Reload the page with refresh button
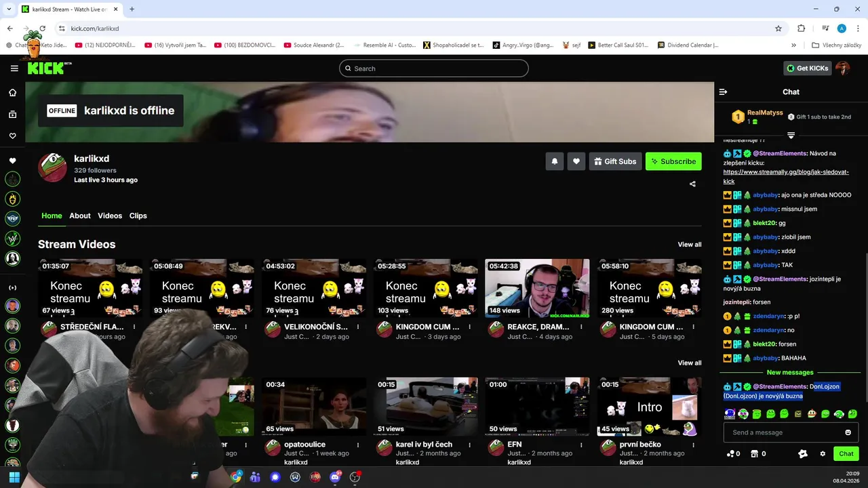 click(43, 28)
